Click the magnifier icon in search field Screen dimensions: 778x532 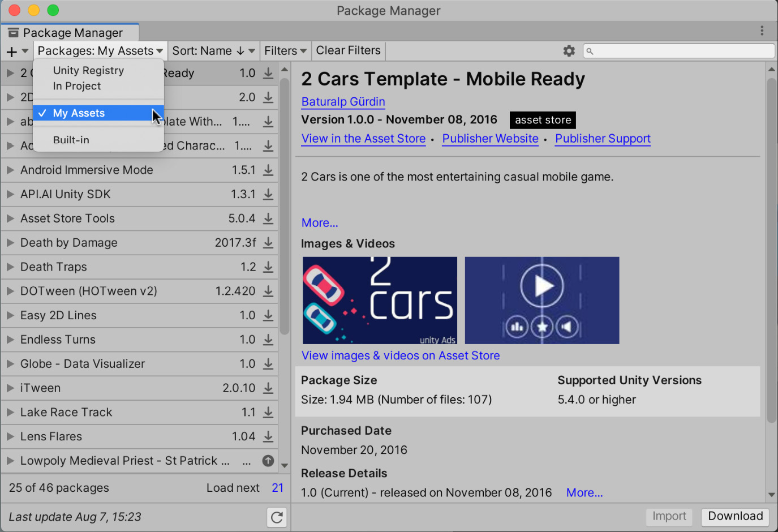coord(590,51)
